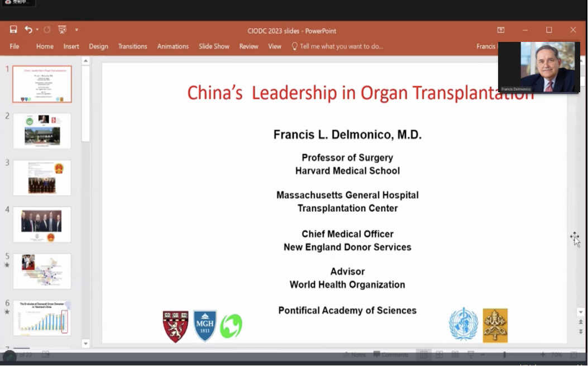
Task: Click the 'Francis L. Delmonico, M.D.' text
Action: click(348, 135)
